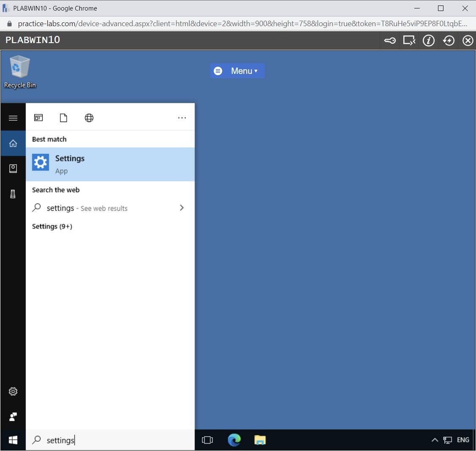
Task: Open File Explorer from taskbar
Action: tap(260, 440)
